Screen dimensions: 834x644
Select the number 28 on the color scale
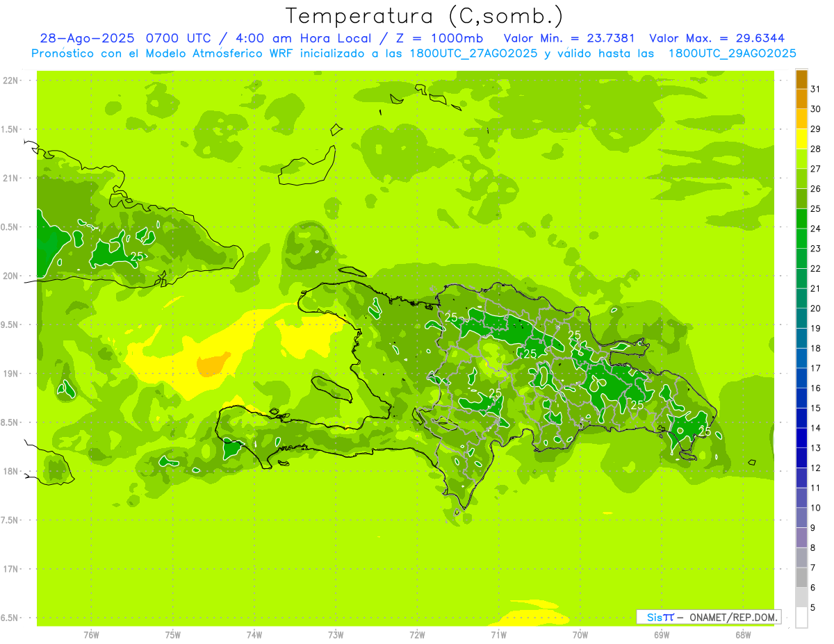pos(816,149)
